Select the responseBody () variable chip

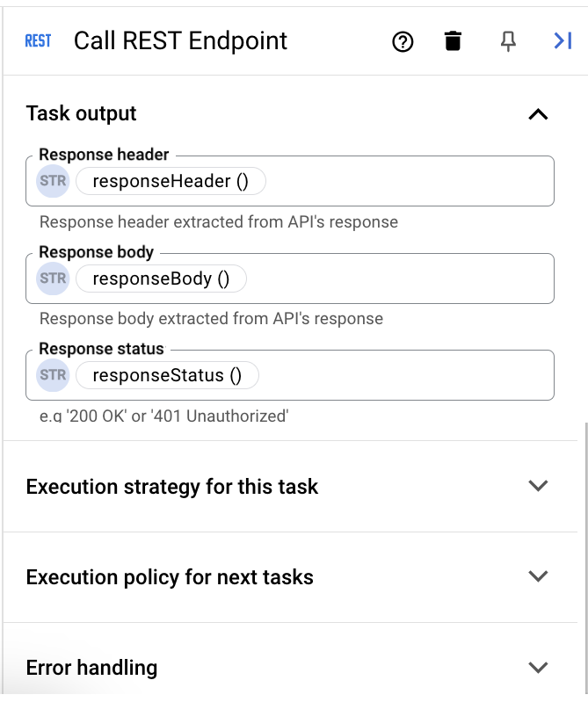[161, 279]
